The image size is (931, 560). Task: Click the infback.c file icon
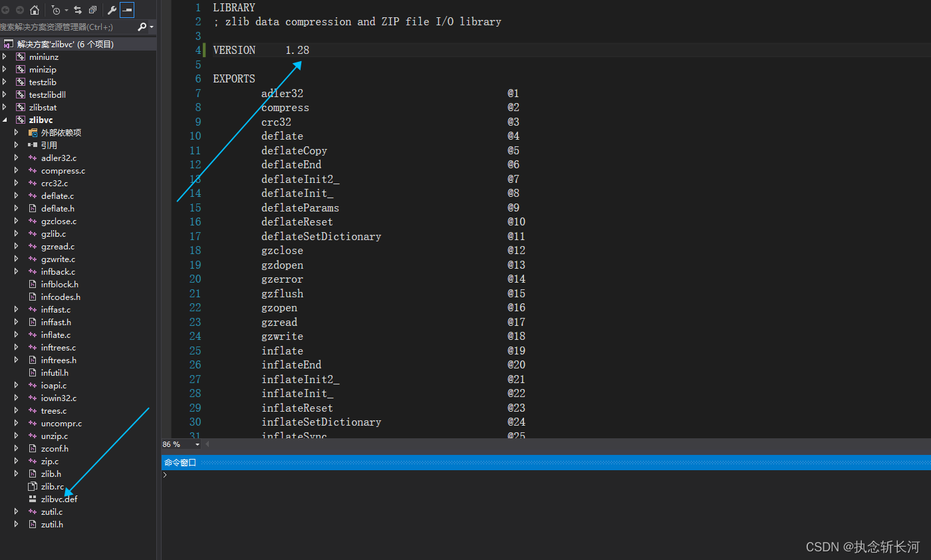click(x=33, y=271)
